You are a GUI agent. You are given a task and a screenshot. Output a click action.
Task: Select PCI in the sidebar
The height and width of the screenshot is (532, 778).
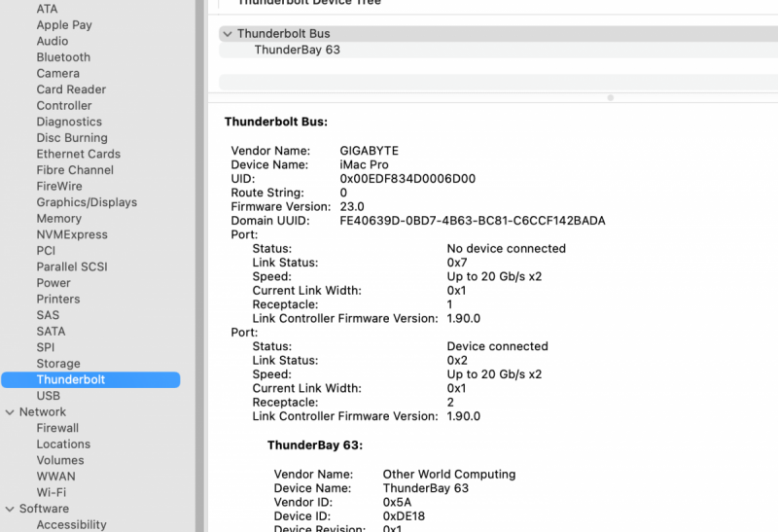coord(46,251)
